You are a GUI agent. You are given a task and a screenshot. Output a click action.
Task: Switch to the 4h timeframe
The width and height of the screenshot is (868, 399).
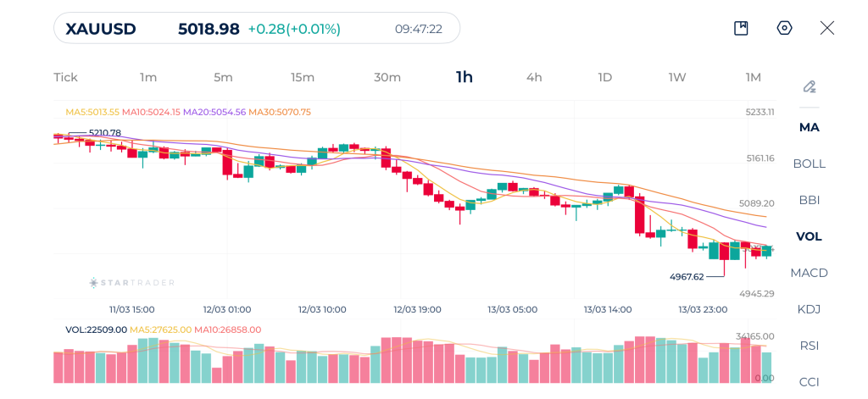(x=534, y=77)
